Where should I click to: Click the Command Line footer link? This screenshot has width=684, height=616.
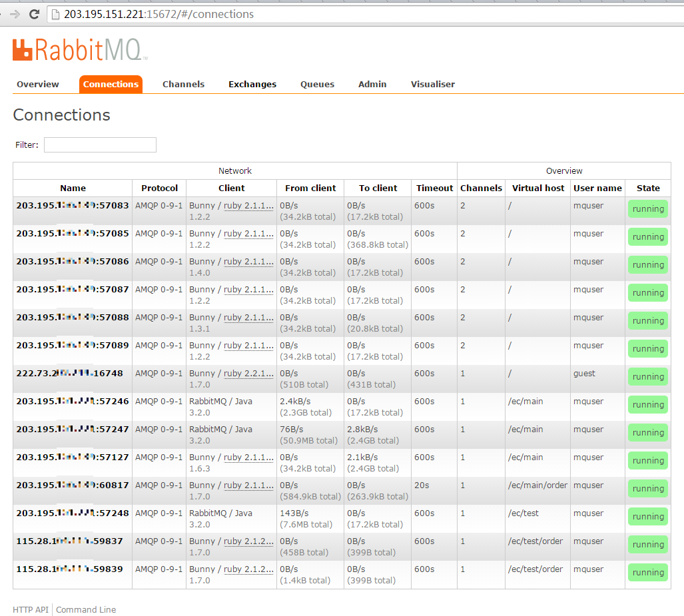pos(86,609)
